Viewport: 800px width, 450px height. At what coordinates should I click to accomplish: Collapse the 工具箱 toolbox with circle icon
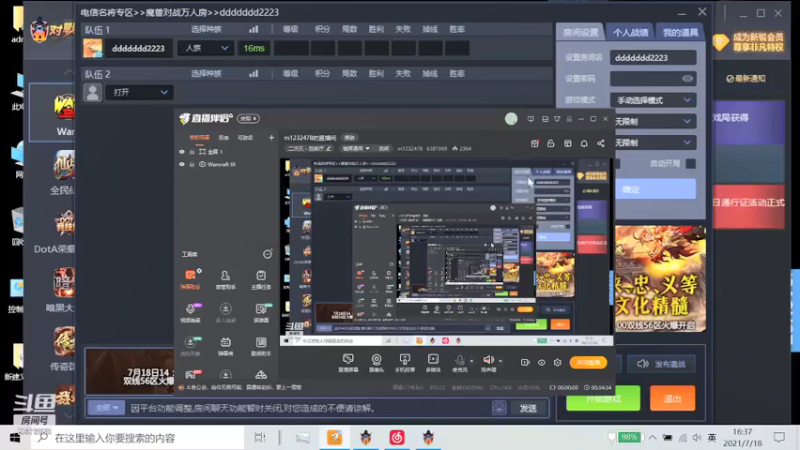coord(267,254)
